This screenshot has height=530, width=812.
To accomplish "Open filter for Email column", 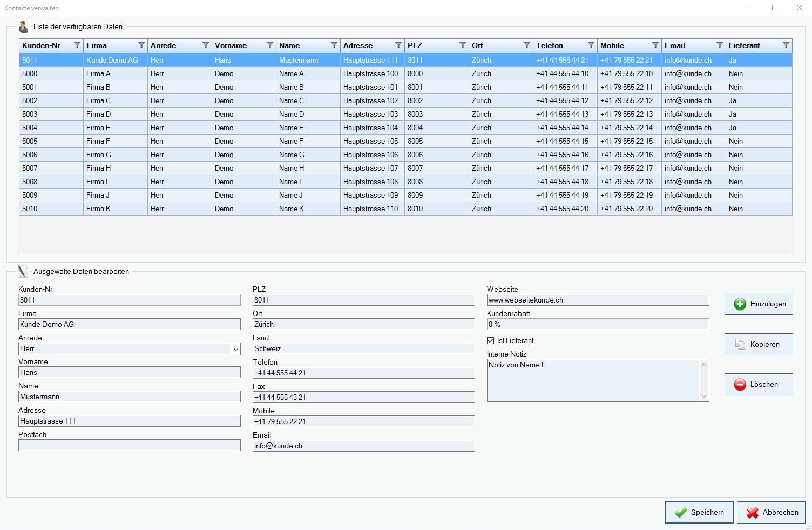I will [x=720, y=45].
